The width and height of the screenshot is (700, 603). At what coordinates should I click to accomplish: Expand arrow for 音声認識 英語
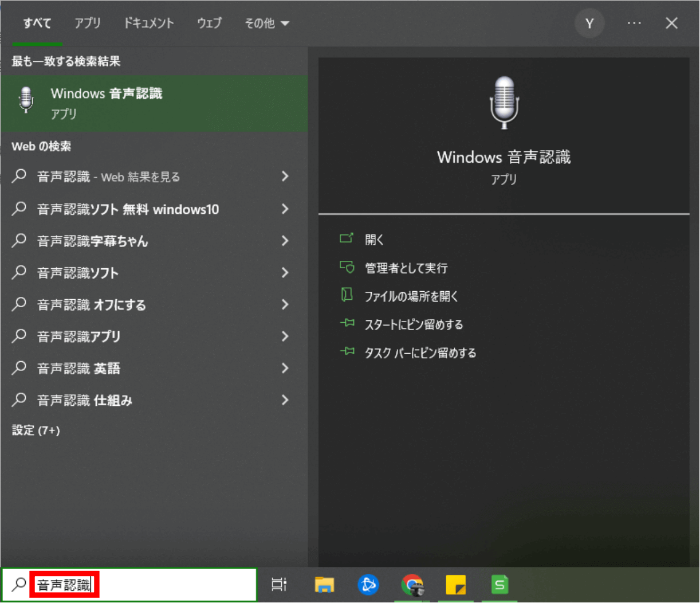click(285, 368)
